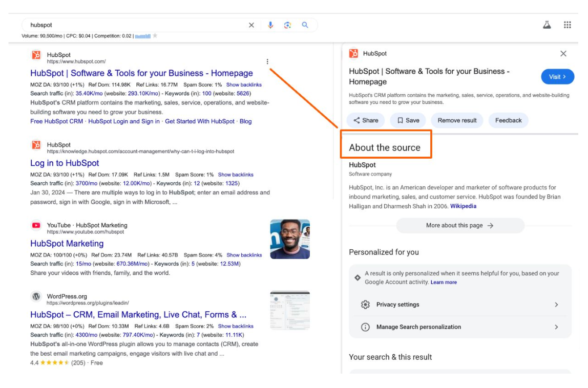
Task: Click the Save button with bookmark icon
Action: click(408, 120)
